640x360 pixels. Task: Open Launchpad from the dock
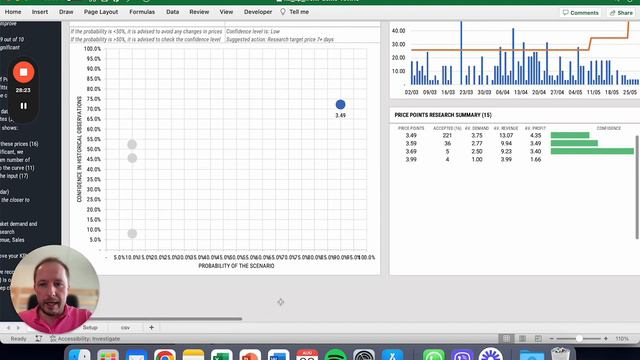[108, 355]
